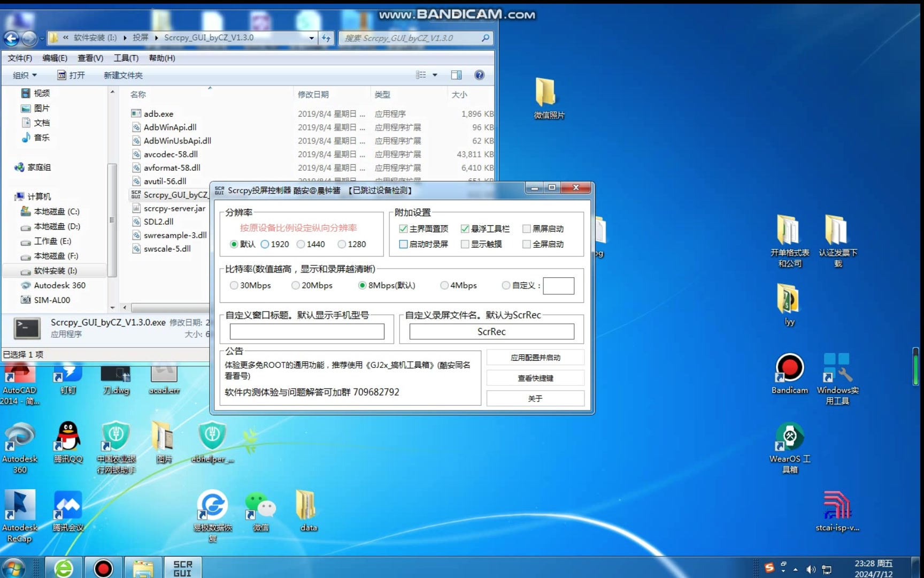Go back in the Explorer window
Image resolution: width=924 pixels, height=578 pixels.
[x=11, y=38]
